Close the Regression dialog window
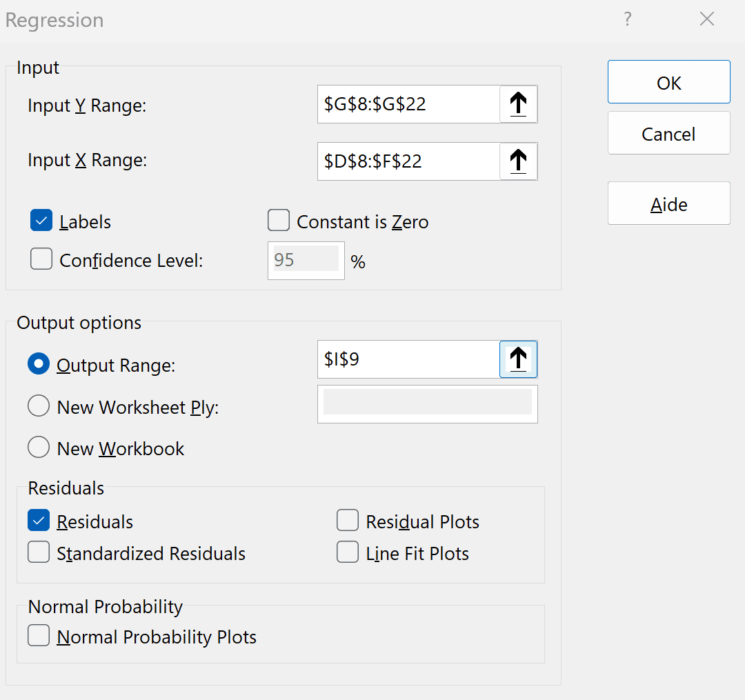This screenshot has height=700, width=745. pyautogui.click(x=707, y=19)
